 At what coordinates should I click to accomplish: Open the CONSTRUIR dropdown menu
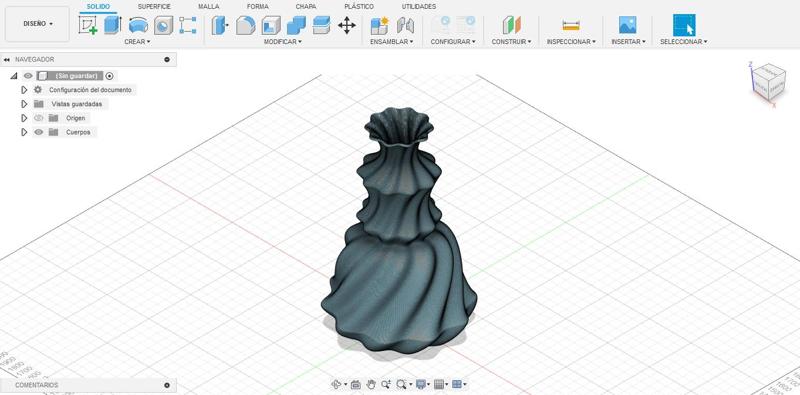(511, 42)
